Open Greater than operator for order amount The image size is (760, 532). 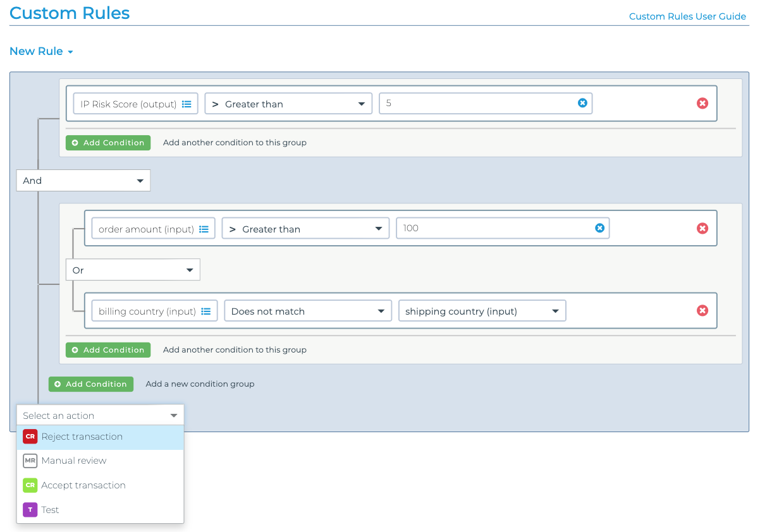click(305, 229)
